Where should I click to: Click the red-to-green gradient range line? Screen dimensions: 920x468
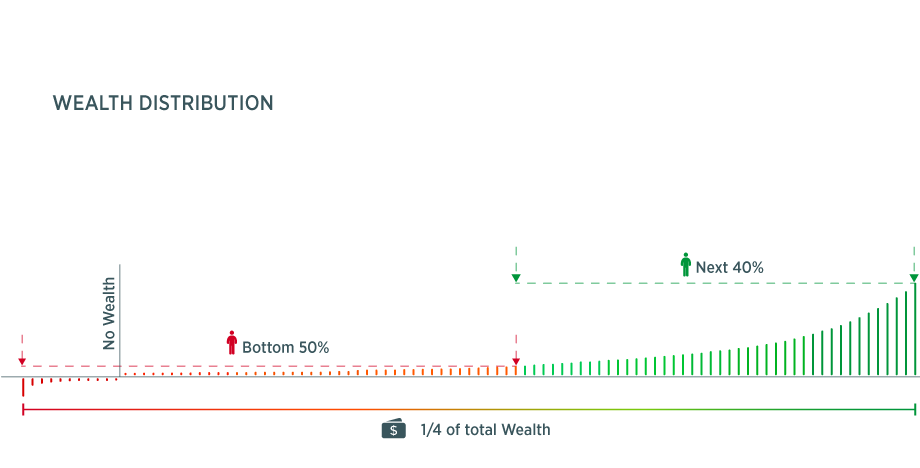point(468,409)
